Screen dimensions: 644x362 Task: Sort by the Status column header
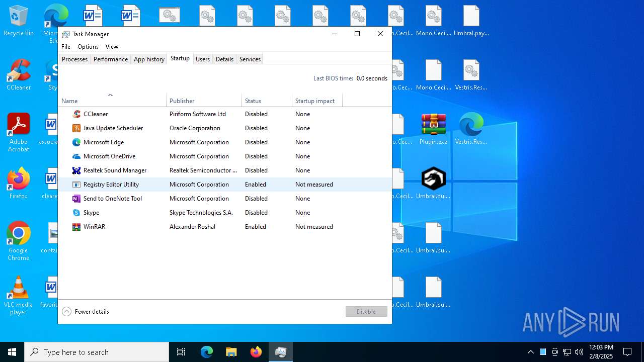[x=267, y=101]
